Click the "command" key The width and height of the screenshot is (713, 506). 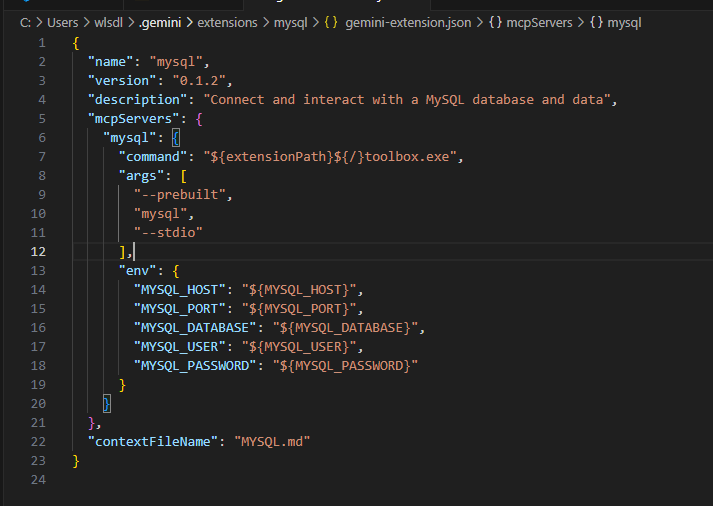[153, 157]
